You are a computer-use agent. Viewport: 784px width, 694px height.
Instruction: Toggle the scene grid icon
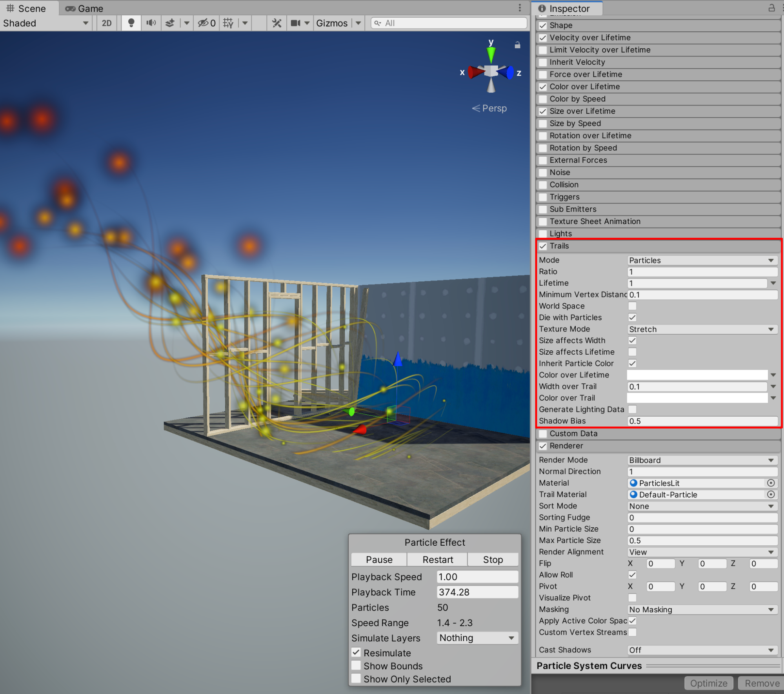click(228, 23)
